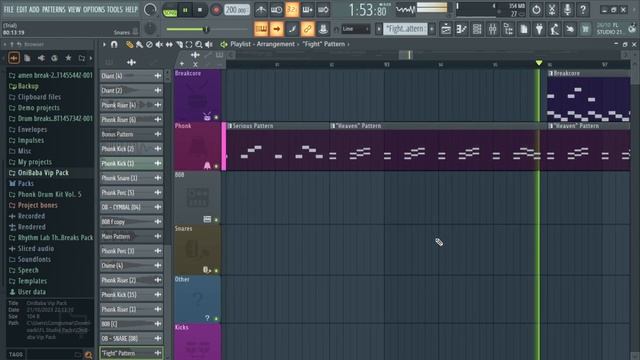The height and width of the screenshot is (360, 640).
Task: Toggle overdub blend recording icon
Action: tap(307, 9)
